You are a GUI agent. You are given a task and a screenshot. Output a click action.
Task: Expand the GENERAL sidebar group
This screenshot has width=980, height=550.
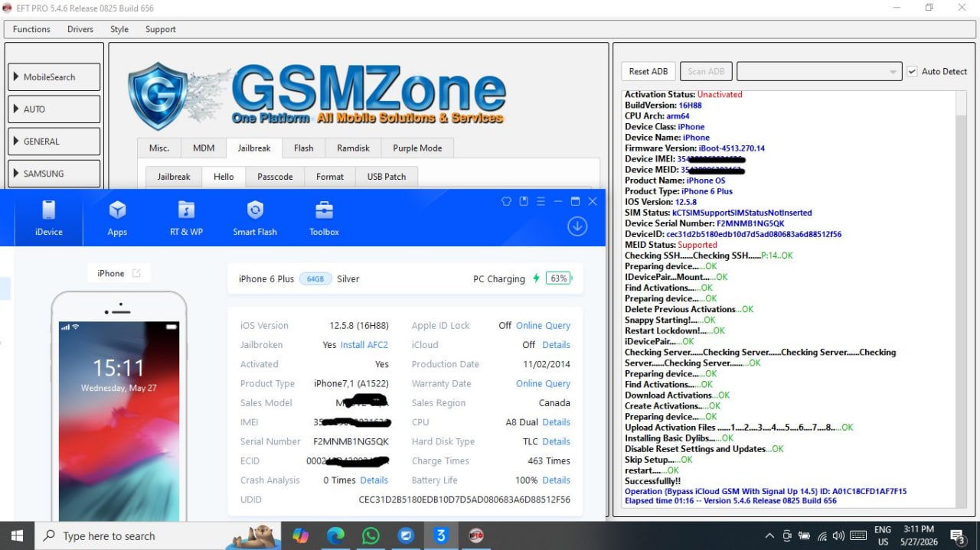54,142
